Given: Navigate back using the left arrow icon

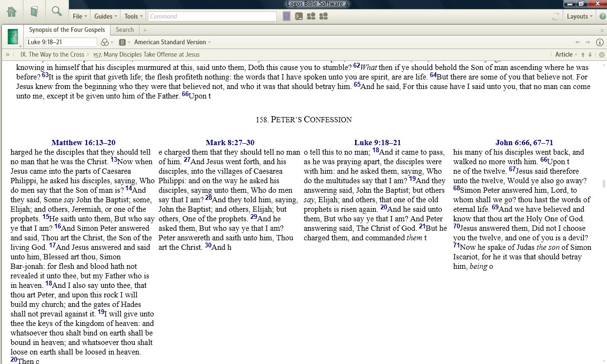Looking at the screenshot, I should click(577, 42).
